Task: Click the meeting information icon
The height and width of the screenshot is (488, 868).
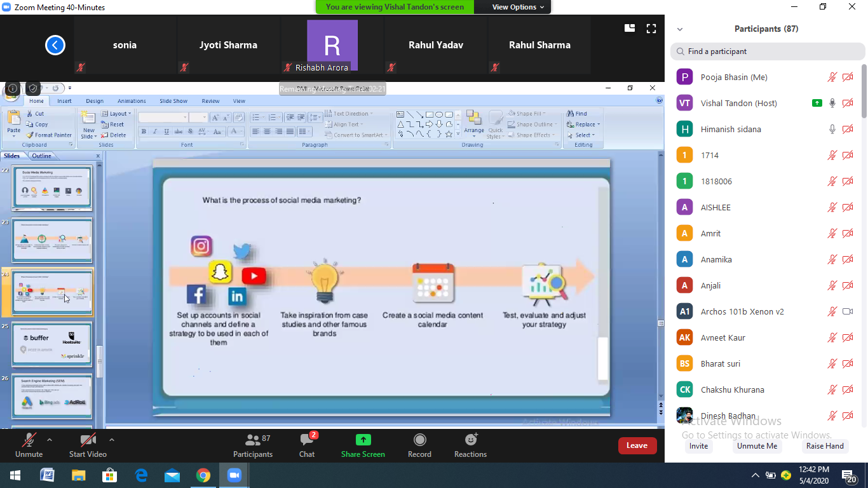Action: pos(12,88)
